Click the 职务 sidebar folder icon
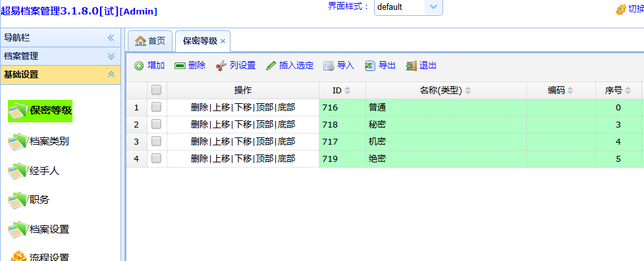 point(18,201)
